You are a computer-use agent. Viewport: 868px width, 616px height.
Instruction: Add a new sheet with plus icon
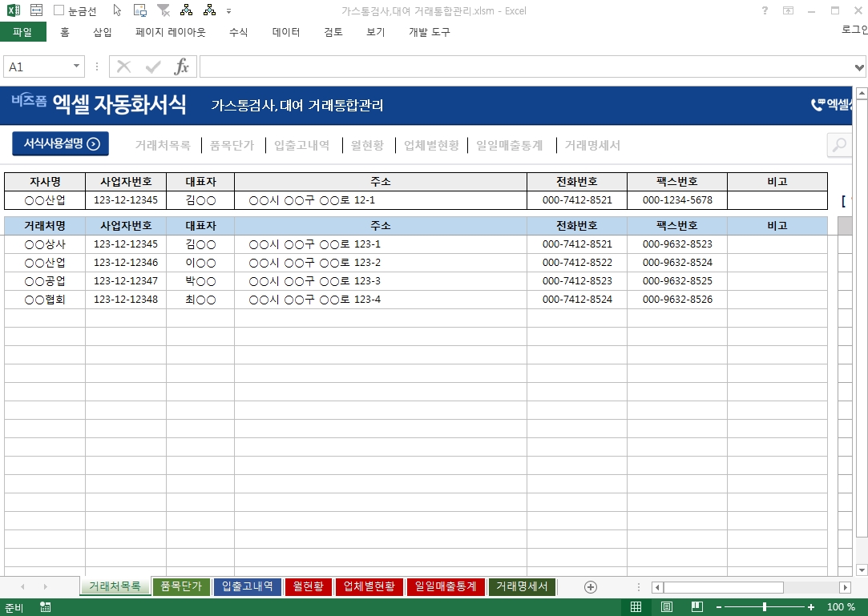[x=591, y=587]
